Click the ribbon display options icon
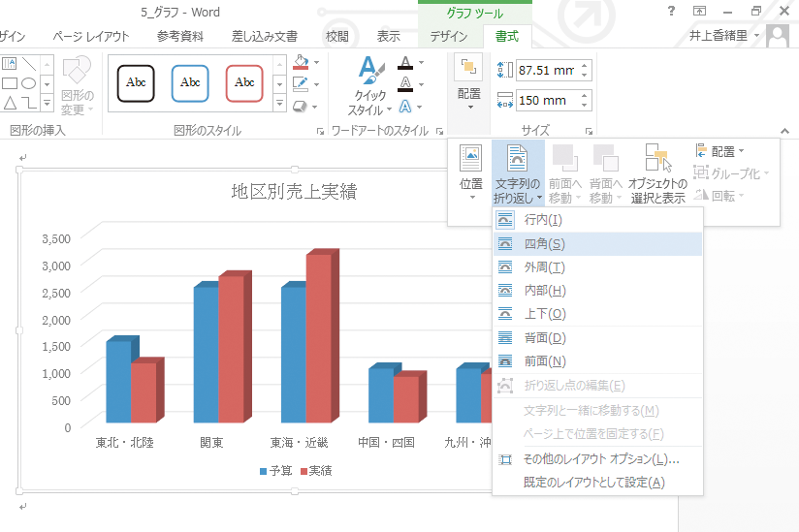Image resolution: width=799 pixels, height=532 pixels. pos(700,11)
